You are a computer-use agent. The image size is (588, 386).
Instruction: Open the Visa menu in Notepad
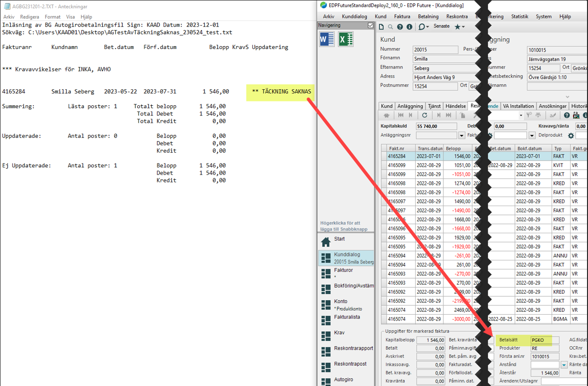pos(71,17)
